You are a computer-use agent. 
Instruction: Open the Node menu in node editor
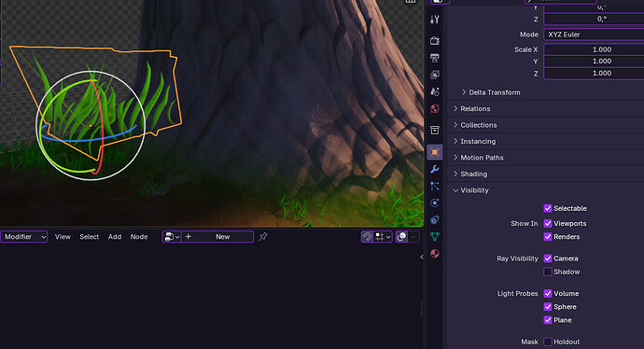pyautogui.click(x=139, y=236)
